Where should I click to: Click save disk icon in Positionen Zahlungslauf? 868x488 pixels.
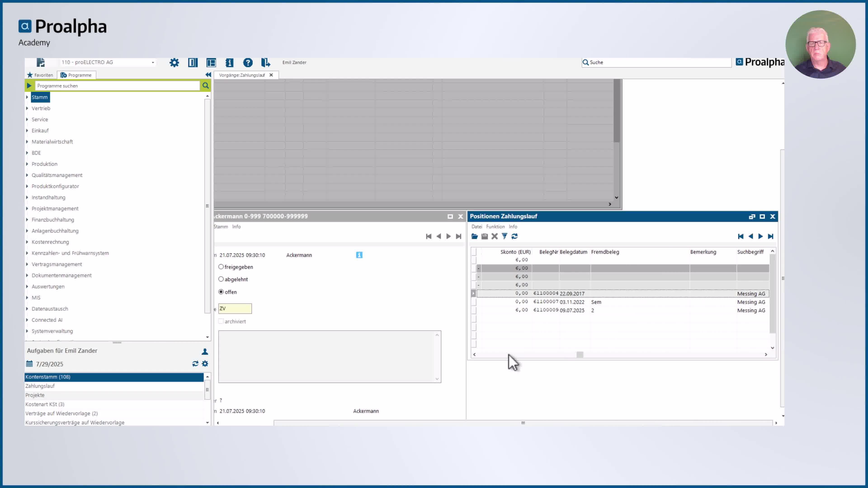click(485, 236)
